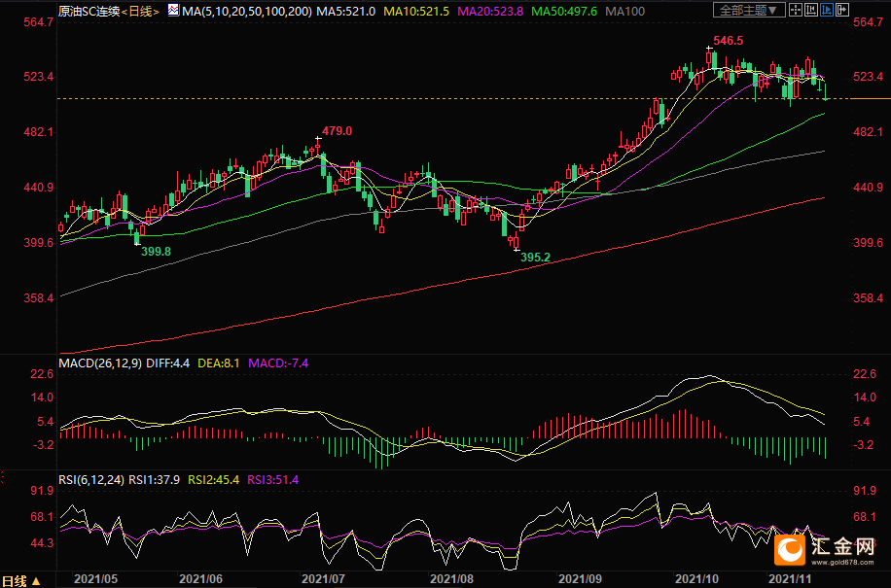Click the 原油SC连续 instrument title
The width and height of the screenshot is (891, 588).
coord(89,11)
